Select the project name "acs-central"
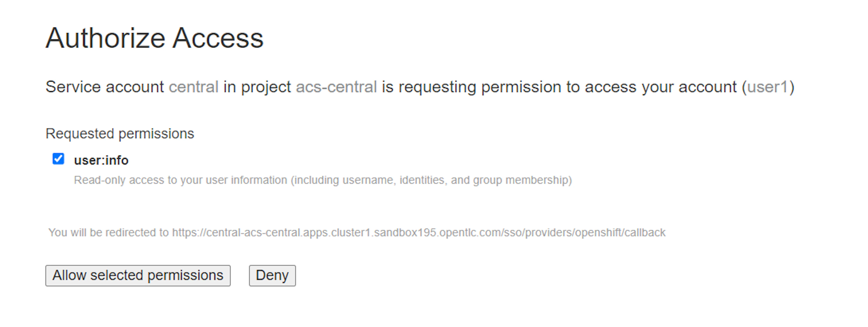 click(x=336, y=87)
